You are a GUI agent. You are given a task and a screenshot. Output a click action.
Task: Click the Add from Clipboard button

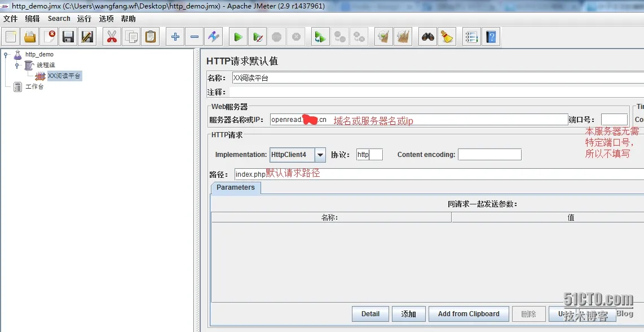click(x=469, y=314)
